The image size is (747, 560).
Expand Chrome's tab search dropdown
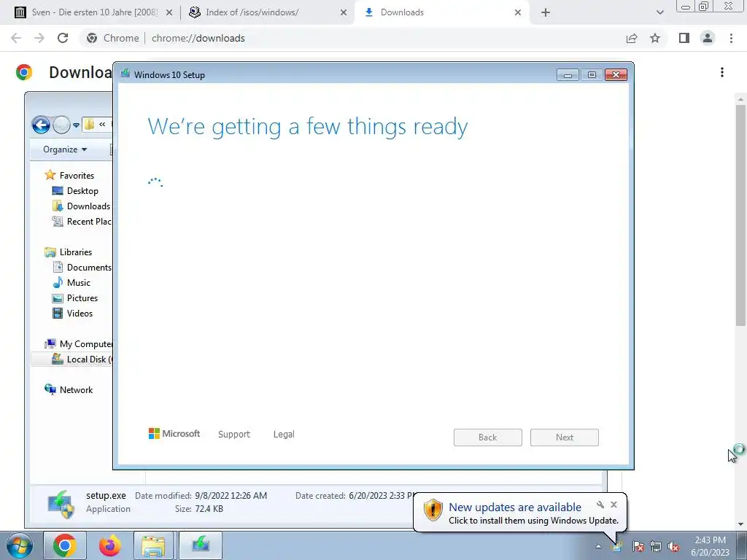(x=659, y=12)
